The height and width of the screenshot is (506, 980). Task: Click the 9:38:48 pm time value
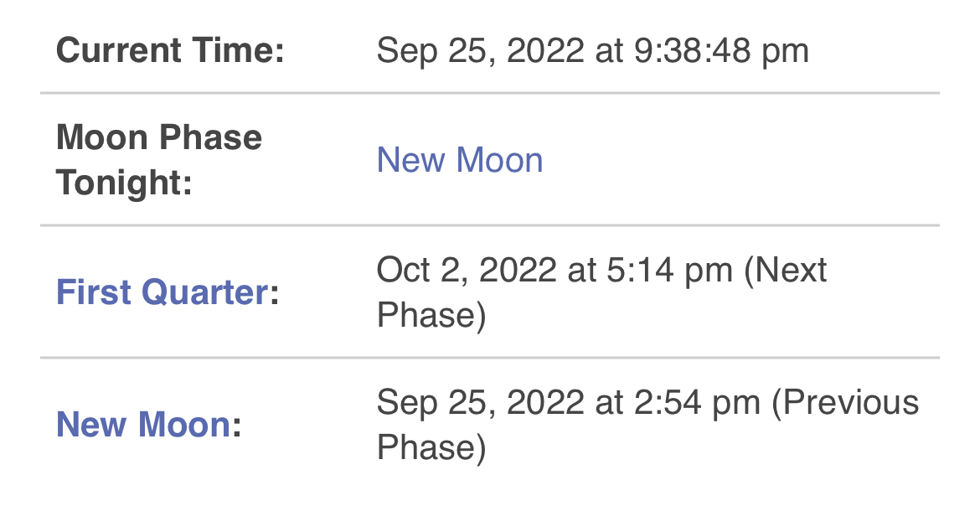[721, 50]
